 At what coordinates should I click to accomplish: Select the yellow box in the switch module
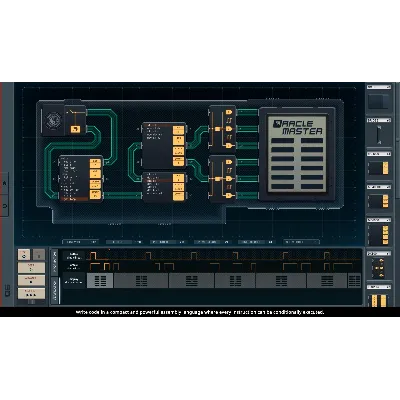pyautogui.click(x=75, y=129)
